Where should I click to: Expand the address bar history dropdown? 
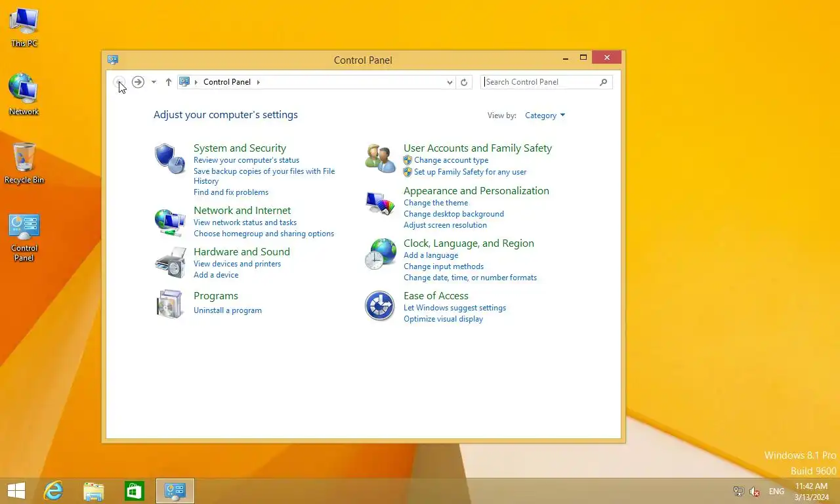[x=450, y=82]
